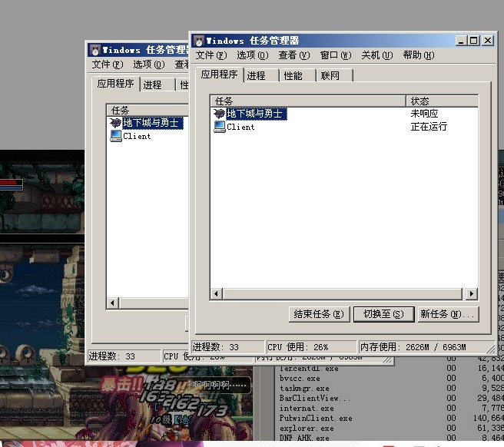Switch to the 性能 tab in front window
The image size is (504, 447).
click(x=297, y=76)
